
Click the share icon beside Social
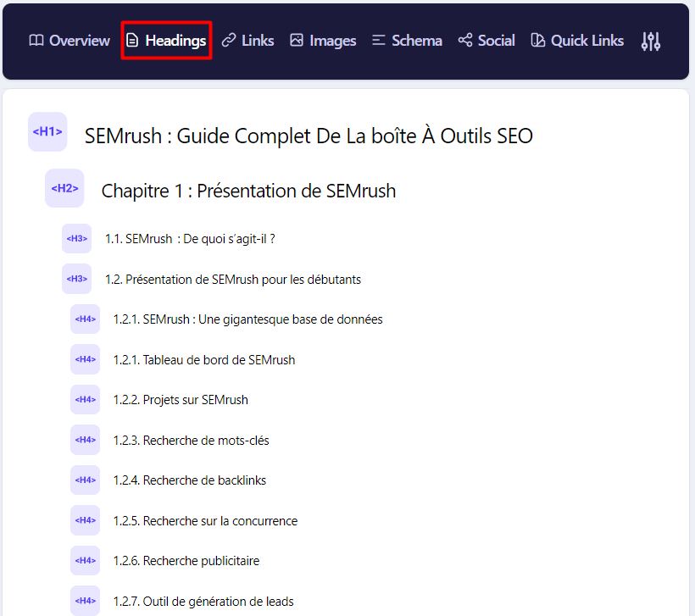pos(465,41)
